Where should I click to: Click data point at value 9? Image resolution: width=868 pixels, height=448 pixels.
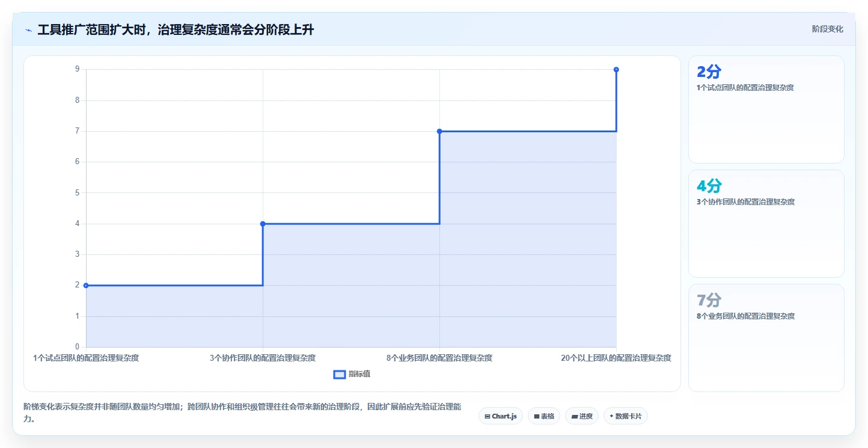616,70
